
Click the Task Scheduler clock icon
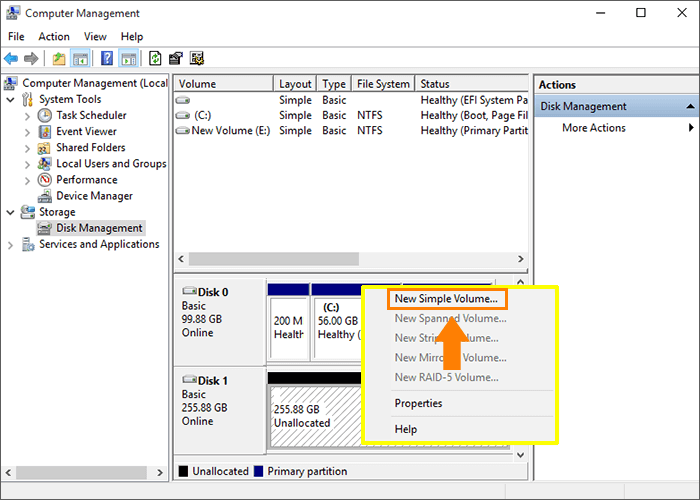click(45, 116)
